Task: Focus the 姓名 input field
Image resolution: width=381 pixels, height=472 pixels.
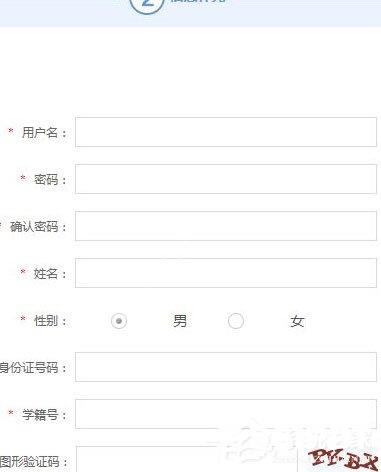Action: 226,273
